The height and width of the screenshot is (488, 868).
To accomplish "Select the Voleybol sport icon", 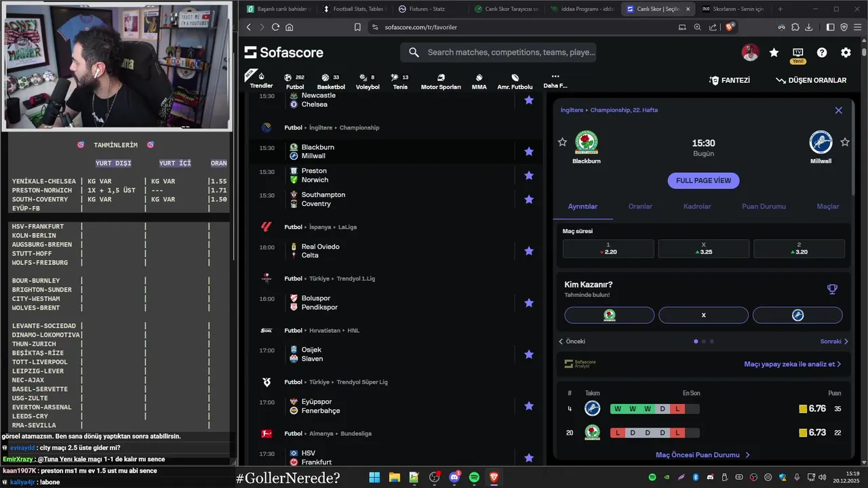I will (368, 81).
